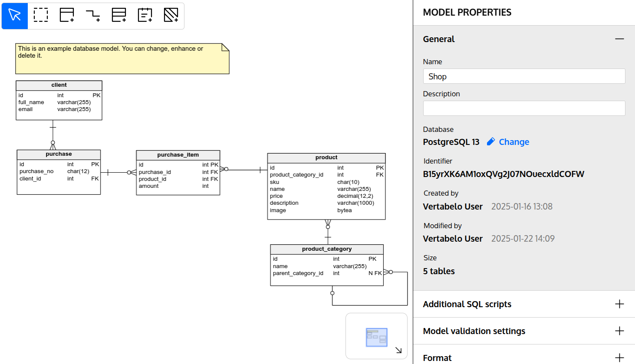Choose the Add new table tool
Viewport: 635px width, 364px height.
pos(67,16)
